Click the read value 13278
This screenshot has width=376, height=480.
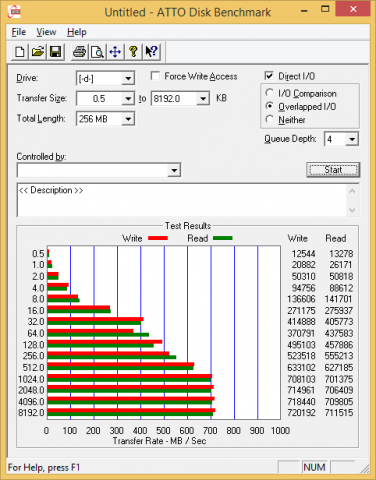341,254
